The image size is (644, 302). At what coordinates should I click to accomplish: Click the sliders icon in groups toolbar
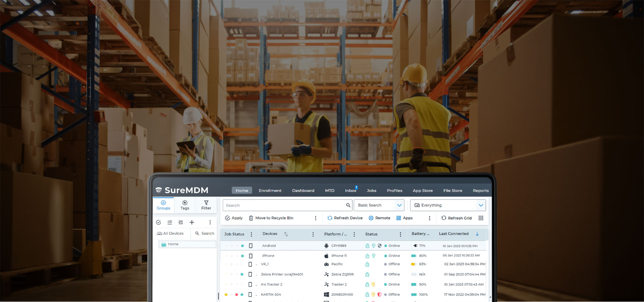tap(181, 222)
